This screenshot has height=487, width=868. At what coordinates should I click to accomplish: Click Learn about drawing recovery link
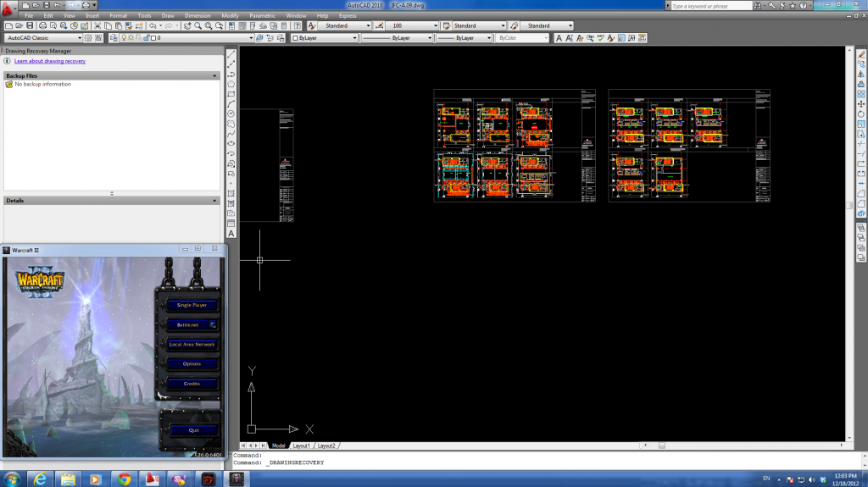point(50,61)
